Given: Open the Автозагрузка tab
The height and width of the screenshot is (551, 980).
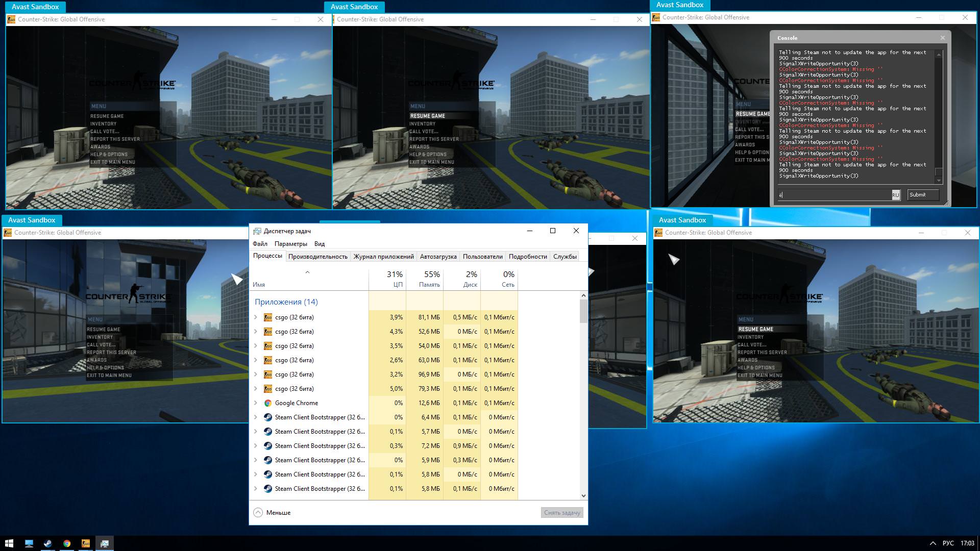Looking at the screenshot, I should pos(438,257).
